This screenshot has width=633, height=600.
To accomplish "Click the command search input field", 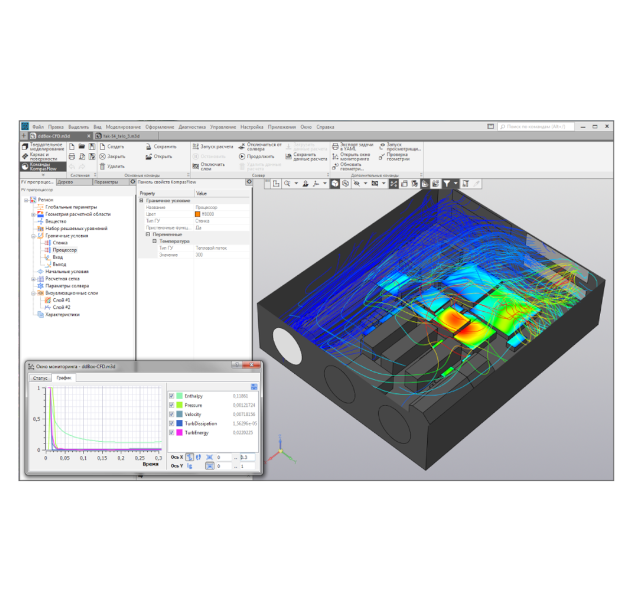I will pyautogui.click(x=540, y=127).
